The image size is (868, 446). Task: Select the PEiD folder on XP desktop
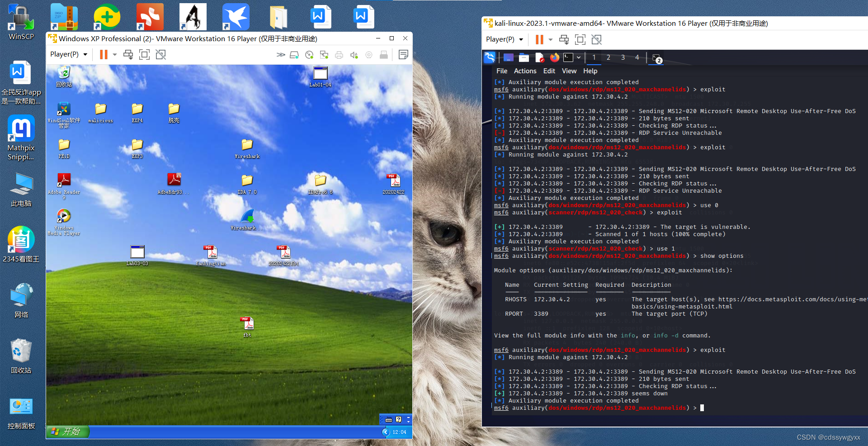pyautogui.click(x=64, y=149)
